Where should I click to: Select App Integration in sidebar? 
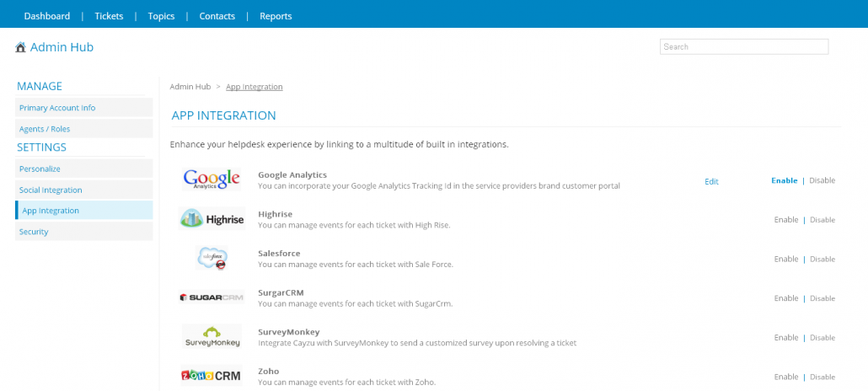click(x=83, y=211)
